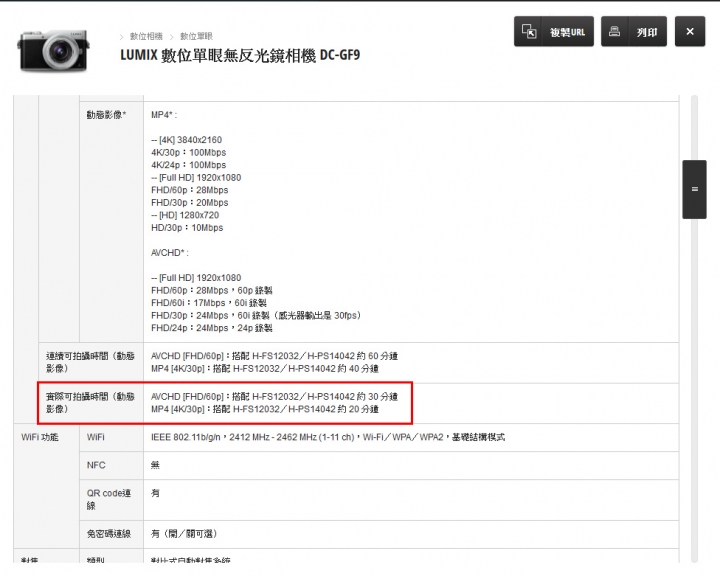
Task: Click the vertical scrollbar track
Action: [694, 328]
